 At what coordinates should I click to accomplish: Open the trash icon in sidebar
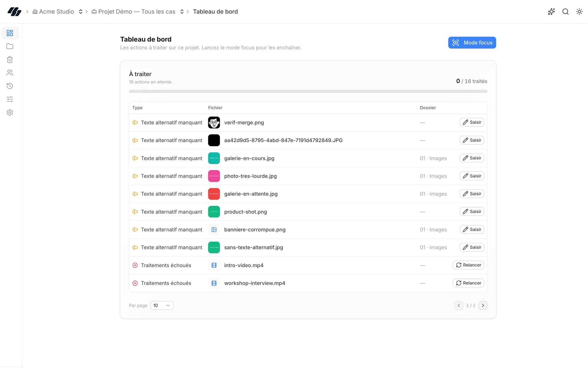[10, 59]
